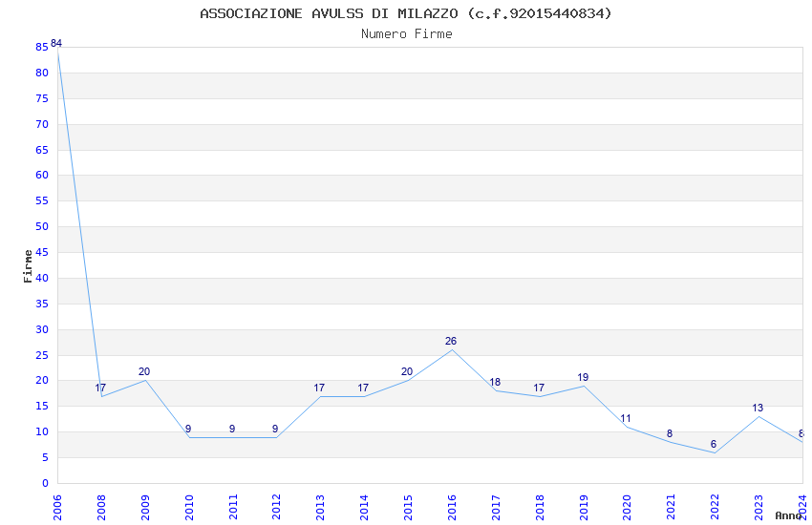The image size is (812, 525).
Task: Click the y-axis tick value 60
Action: 42,175
